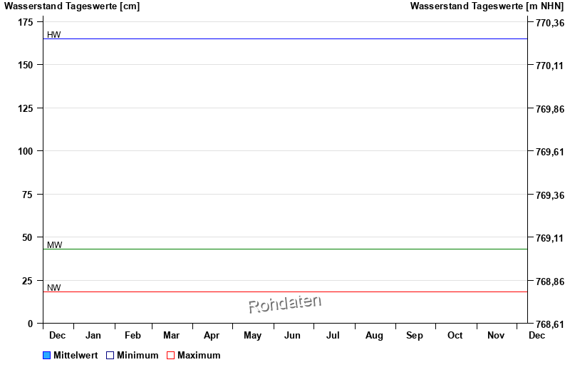
Task: Click the Jan month label on x-axis
Action: [93, 336]
